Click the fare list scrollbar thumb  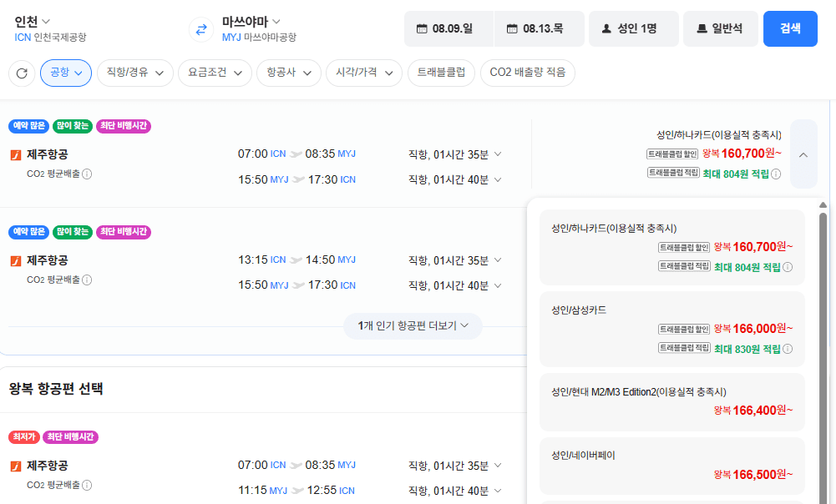pyautogui.click(x=823, y=357)
